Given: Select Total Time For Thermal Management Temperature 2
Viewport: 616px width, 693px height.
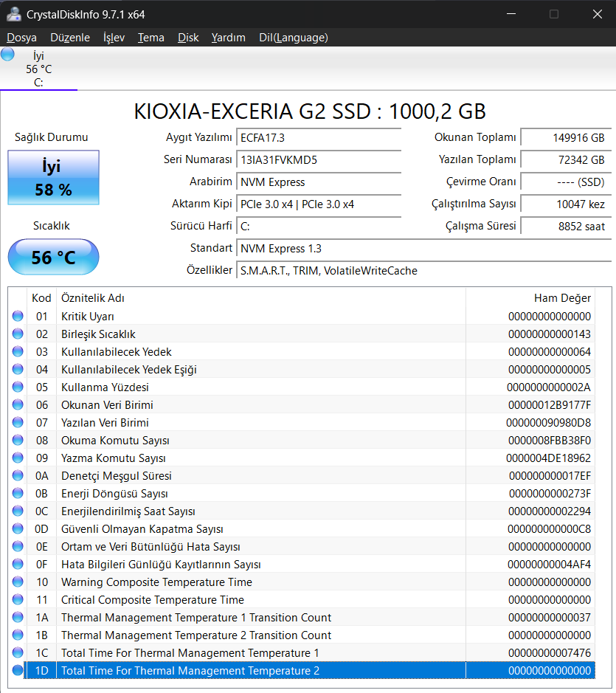Looking at the screenshot, I should tap(190, 670).
